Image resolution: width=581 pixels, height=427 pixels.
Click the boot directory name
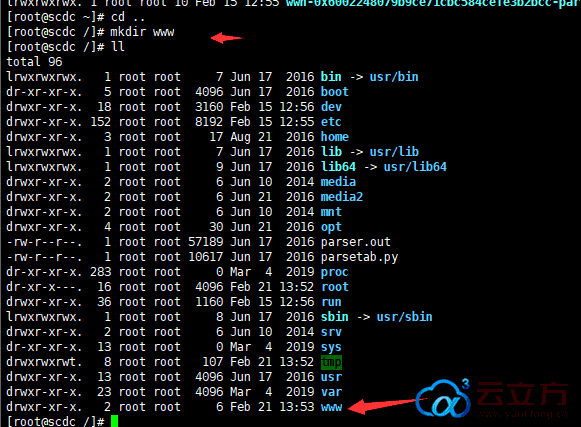pyautogui.click(x=335, y=92)
